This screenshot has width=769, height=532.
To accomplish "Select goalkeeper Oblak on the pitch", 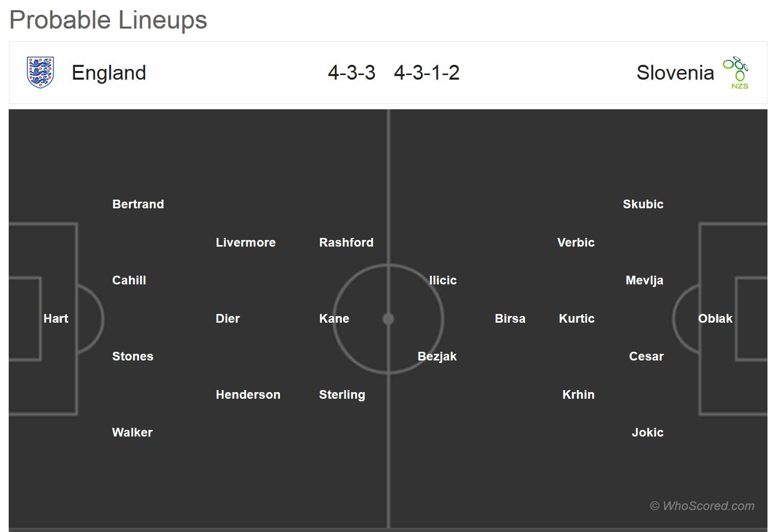I will [x=715, y=319].
